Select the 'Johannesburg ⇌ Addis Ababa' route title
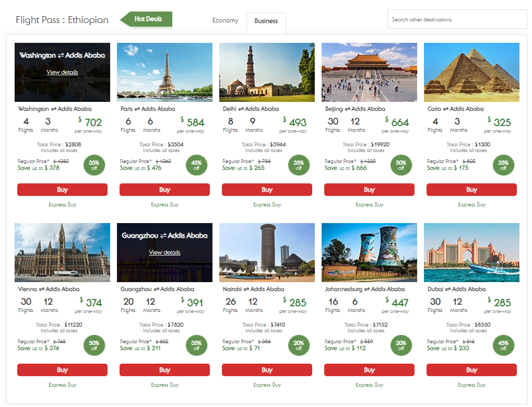The image size is (532, 407). click(x=365, y=289)
